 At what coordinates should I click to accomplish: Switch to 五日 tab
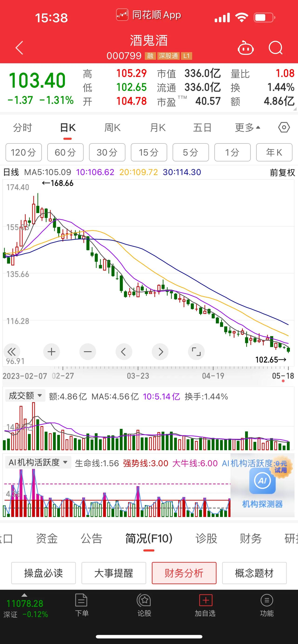202,127
